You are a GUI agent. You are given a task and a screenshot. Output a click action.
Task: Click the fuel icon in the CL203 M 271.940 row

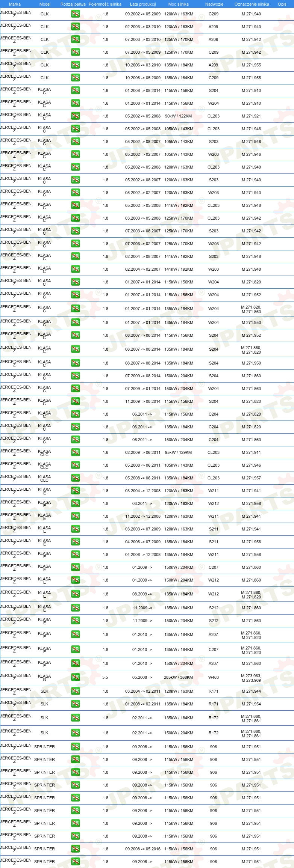[76, 167]
